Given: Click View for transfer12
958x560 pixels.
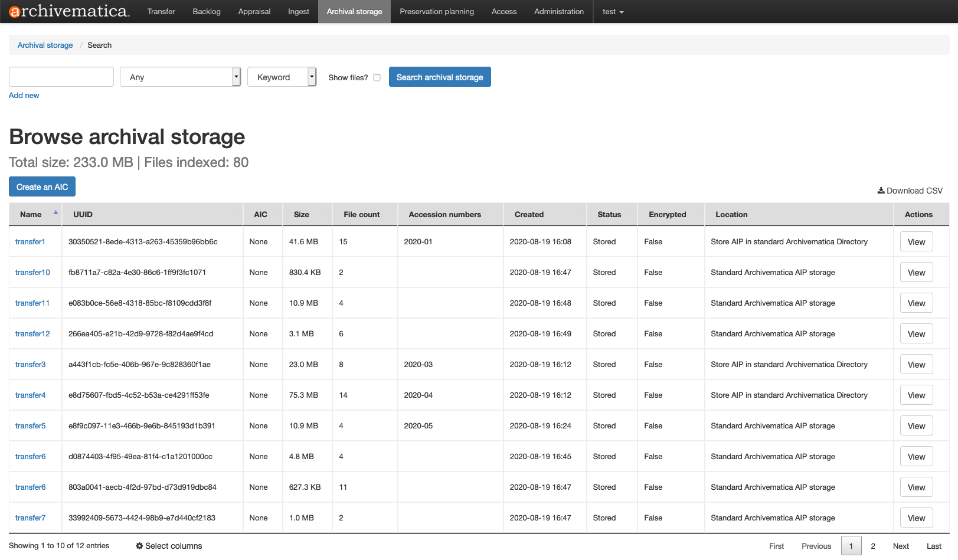Looking at the screenshot, I should click(x=916, y=333).
